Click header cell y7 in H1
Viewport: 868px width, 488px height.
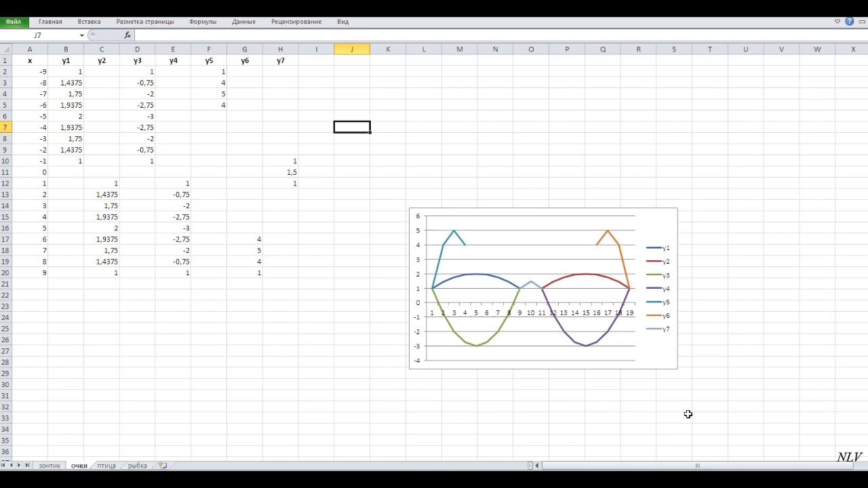tap(281, 60)
